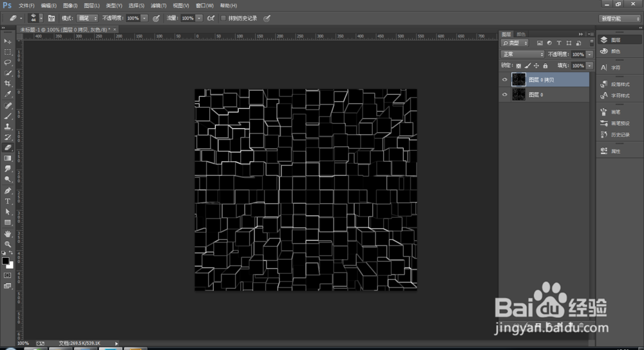This screenshot has height=350, width=644.
Task: Select the Clone Stamp tool
Action: point(7,127)
